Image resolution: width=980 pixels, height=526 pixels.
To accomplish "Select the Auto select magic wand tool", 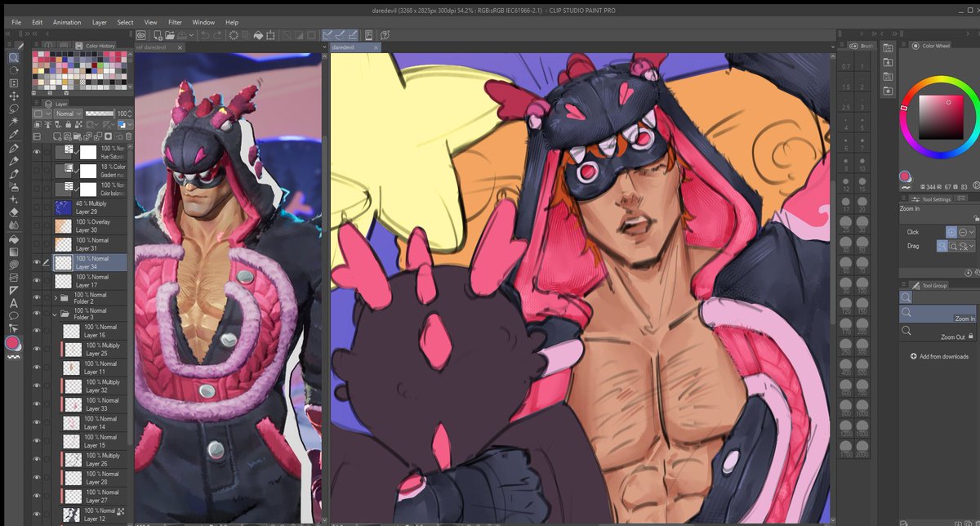I will (14, 121).
